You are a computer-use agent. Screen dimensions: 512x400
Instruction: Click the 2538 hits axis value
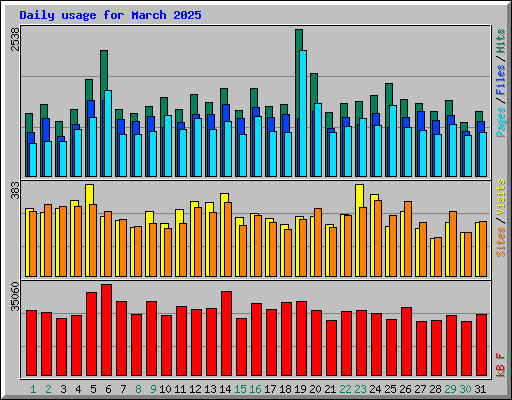pyautogui.click(x=15, y=39)
